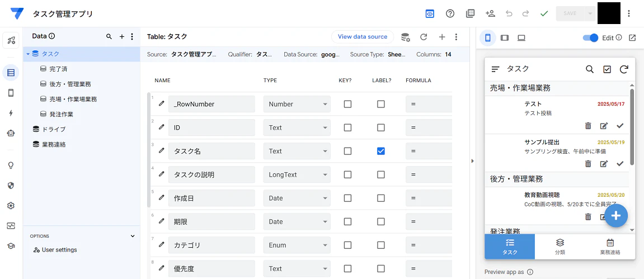Screen dimensions: 644x279
Task: Click View data source button
Action: click(362, 37)
